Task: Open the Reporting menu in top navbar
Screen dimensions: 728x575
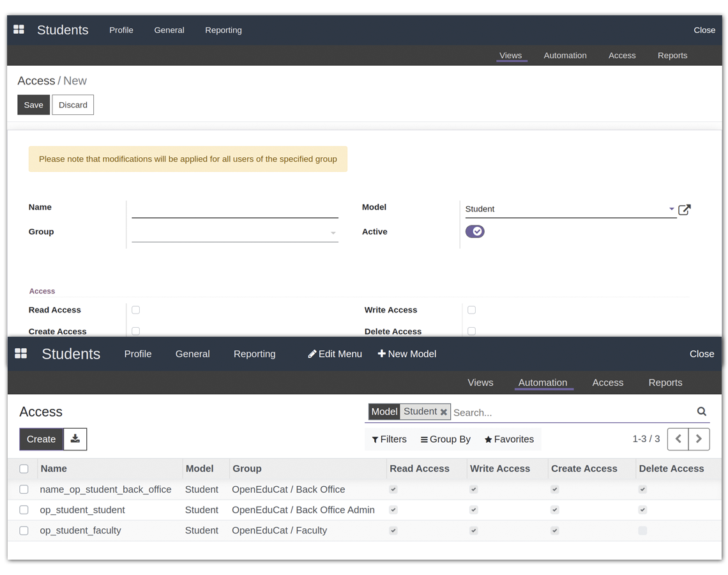Action: tap(223, 30)
